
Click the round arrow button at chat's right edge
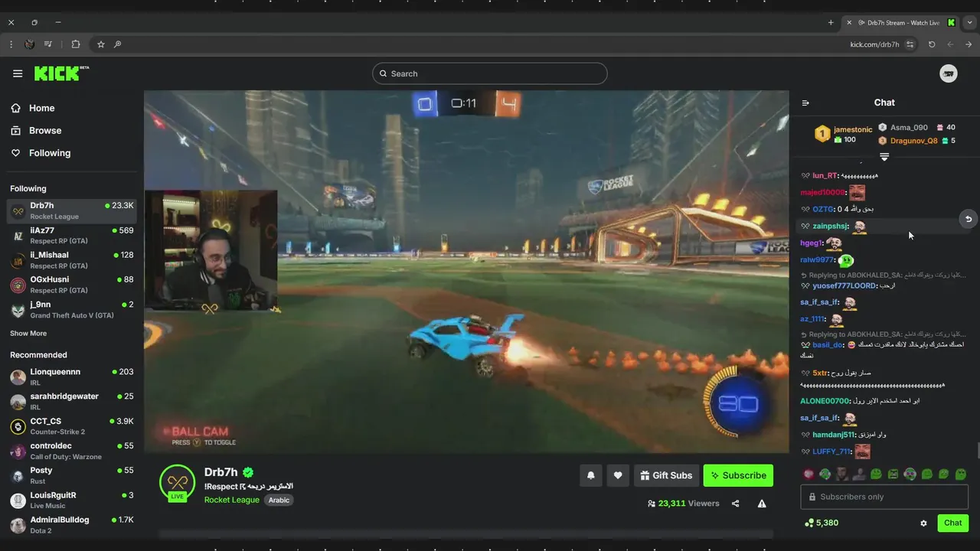969,220
